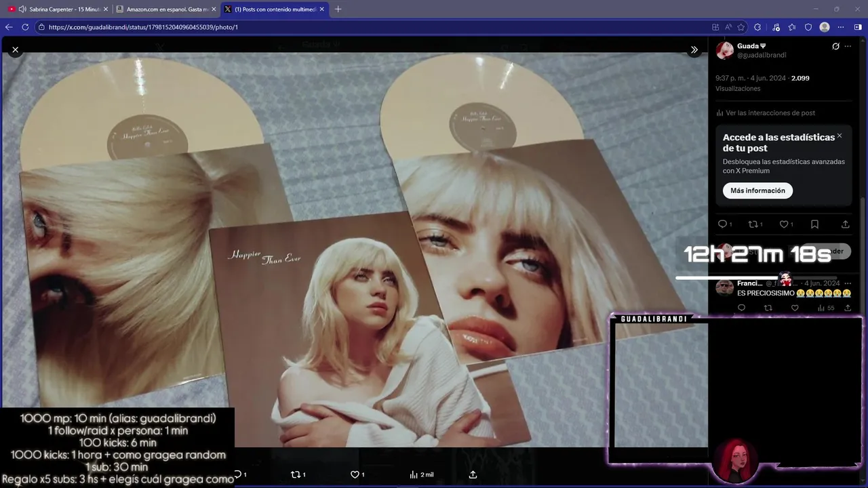Activate the Read aloud icon
This screenshot has height=488, width=868.
(728, 27)
